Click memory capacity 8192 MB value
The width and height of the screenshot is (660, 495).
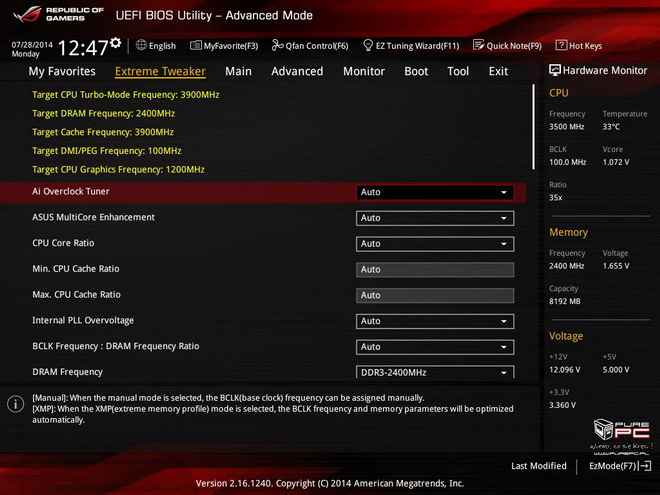point(564,301)
